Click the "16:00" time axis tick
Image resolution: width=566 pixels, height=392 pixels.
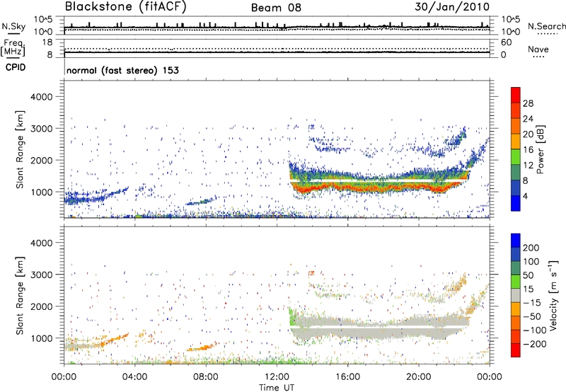[x=347, y=377]
